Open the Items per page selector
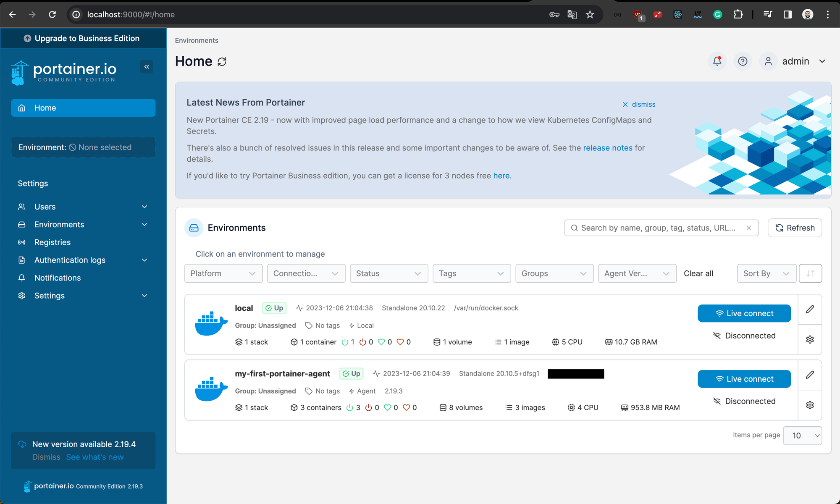The width and height of the screenshot is (840, 504). tap(802, 436)
